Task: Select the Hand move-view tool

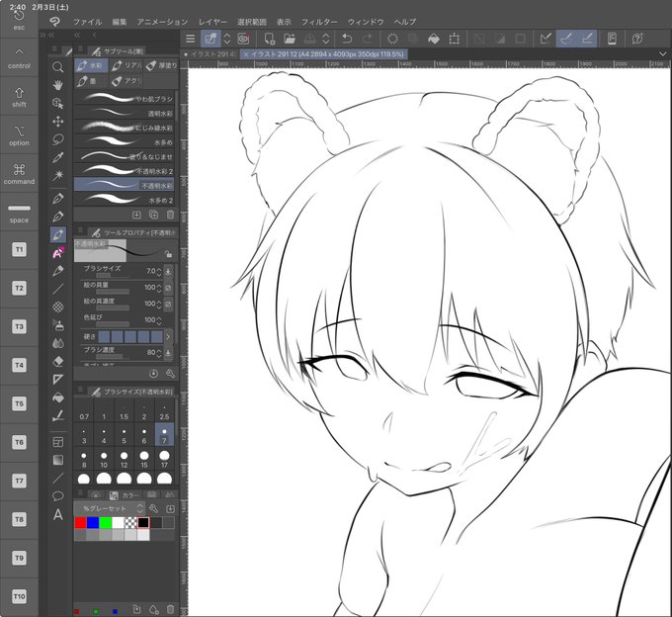Action: tap(58, 85)
